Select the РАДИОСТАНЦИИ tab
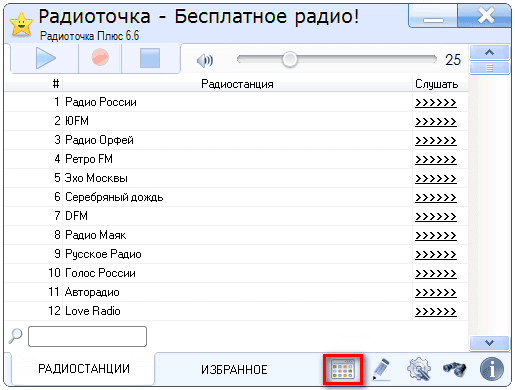Screen dimensions: 515x390 tap(84, 369)
